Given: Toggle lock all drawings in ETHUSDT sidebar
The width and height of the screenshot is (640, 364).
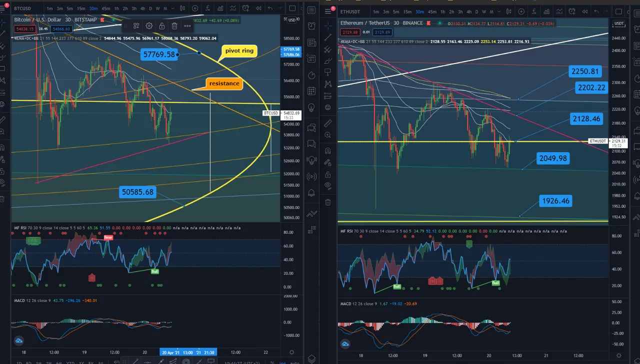Looking at the screenshot, I should [327, 174].
